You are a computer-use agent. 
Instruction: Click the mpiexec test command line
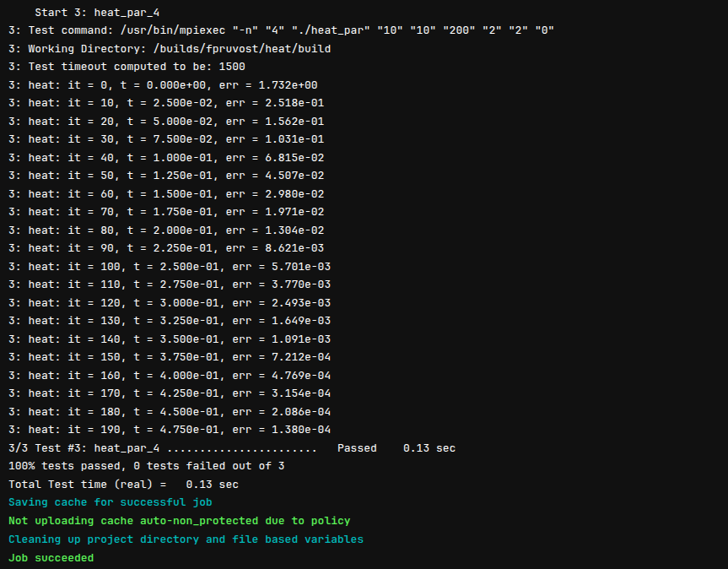[x=281, y=30]
